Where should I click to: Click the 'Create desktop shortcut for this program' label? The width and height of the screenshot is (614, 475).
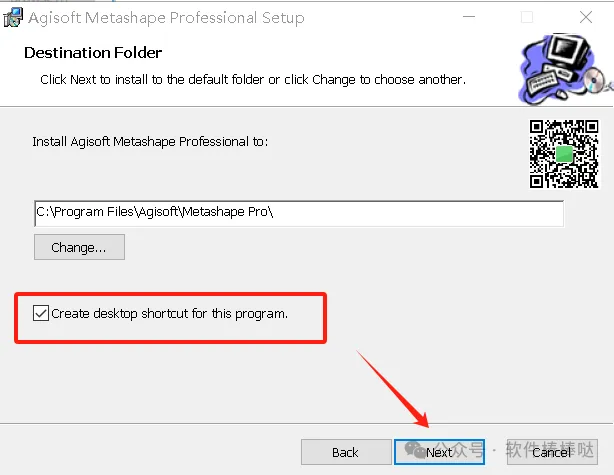click(170, 314)
